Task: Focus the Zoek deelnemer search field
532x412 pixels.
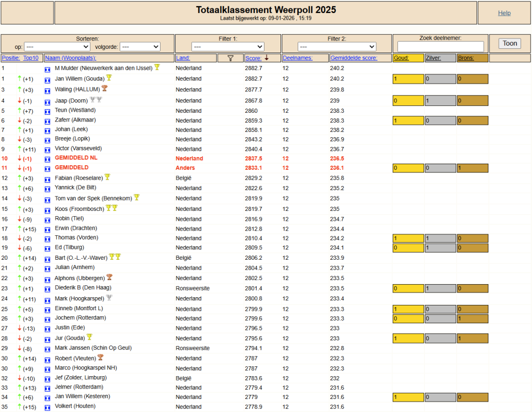Action: (441, 46)
